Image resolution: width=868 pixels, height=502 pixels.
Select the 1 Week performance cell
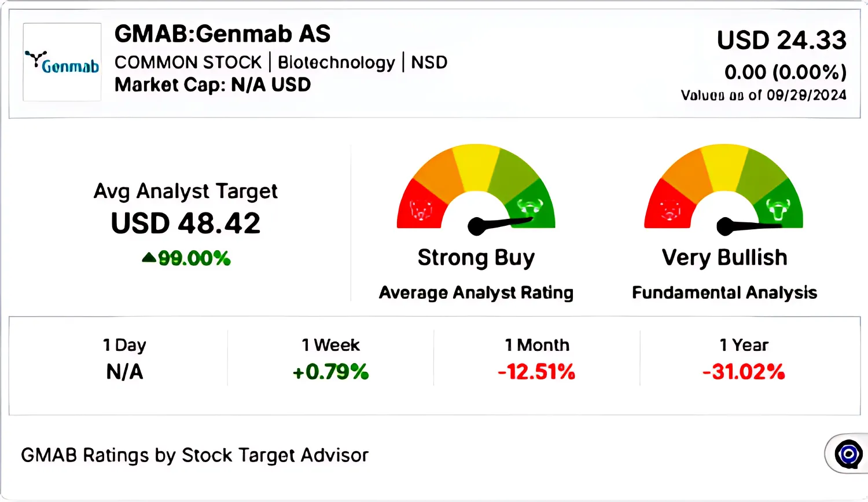pyautogui.click(x=330, y=359)
